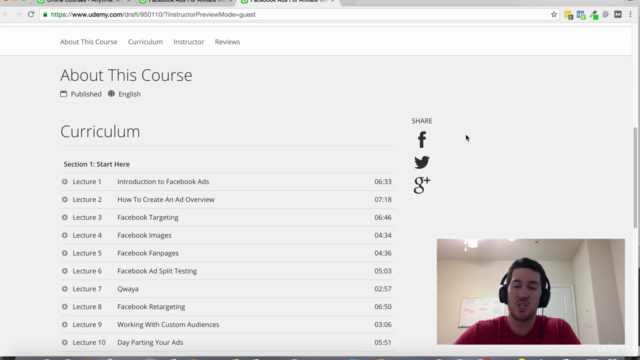
Task: Click the blue browser extension icon
Action: [581, 15]
